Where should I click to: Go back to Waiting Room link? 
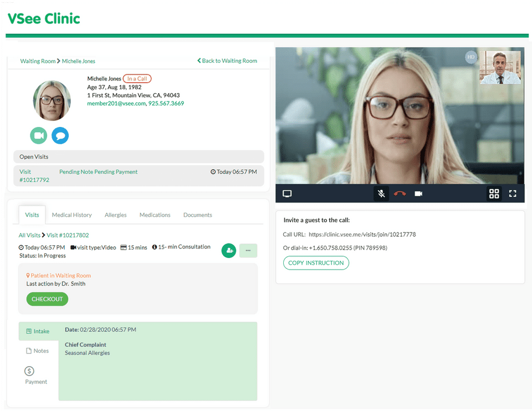point(227,61)
